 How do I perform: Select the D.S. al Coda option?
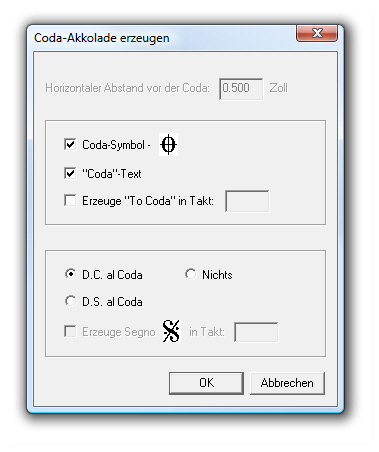pos(70,301)
